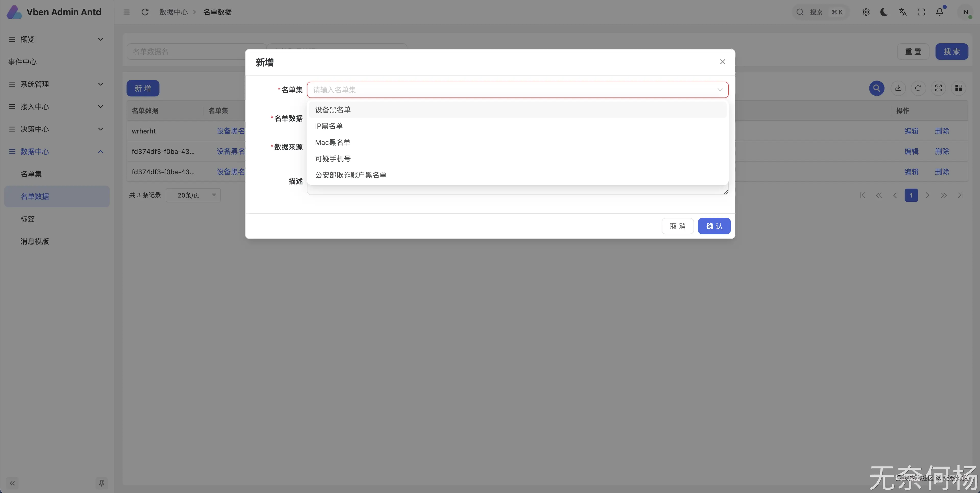This screenshot has width=980, height=493.
Task: Toggle the sidebar with the hamburger icon
Action: 127,12
